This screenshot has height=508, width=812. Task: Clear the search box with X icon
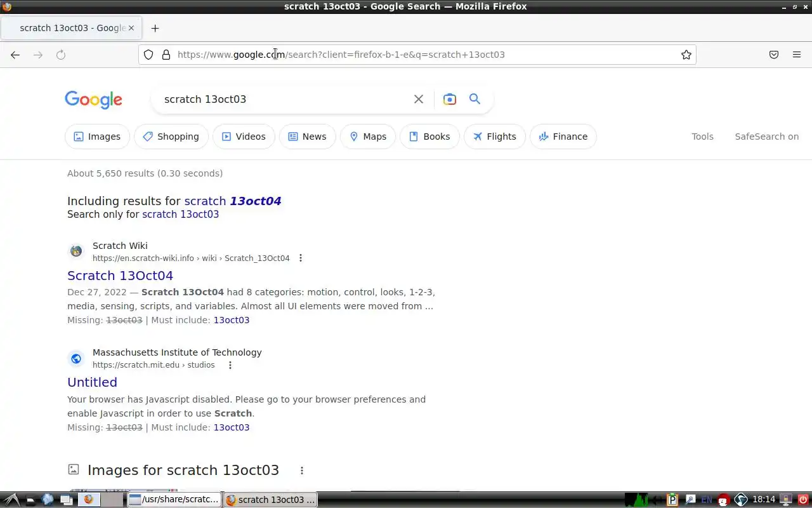point(419,99)
